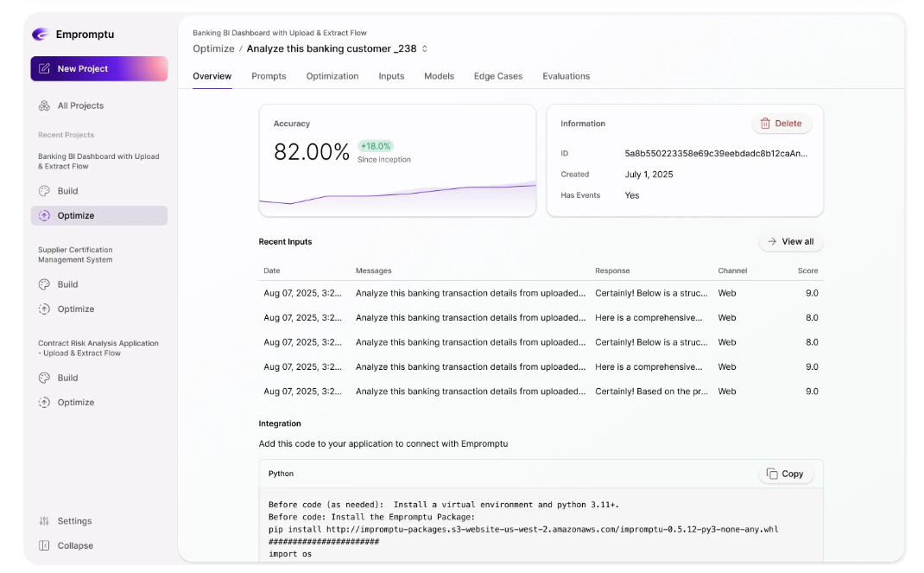Click the Optimize breadcrumb link
924x573 pixels.
coord(213,49)
